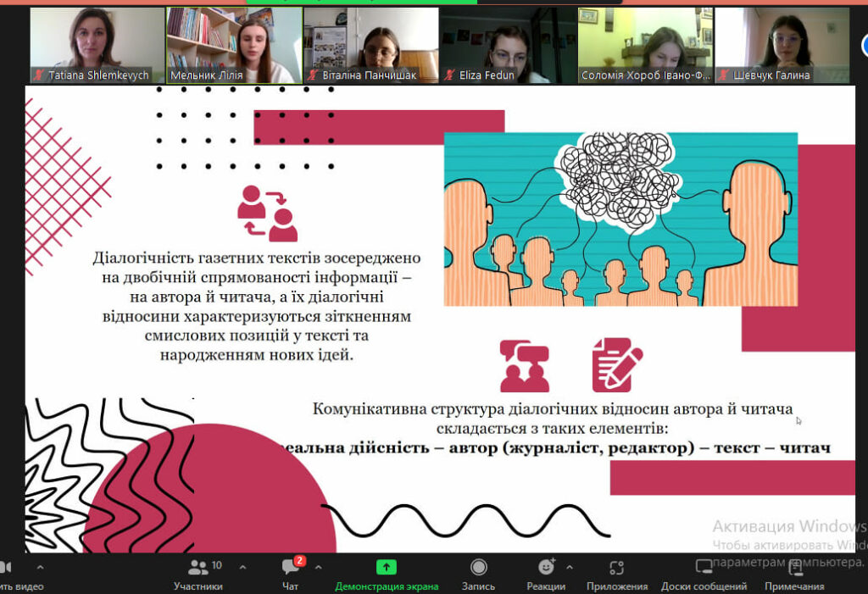
Task: Select Шевчук Галина's video thumbnail
Action: [782, 46]
